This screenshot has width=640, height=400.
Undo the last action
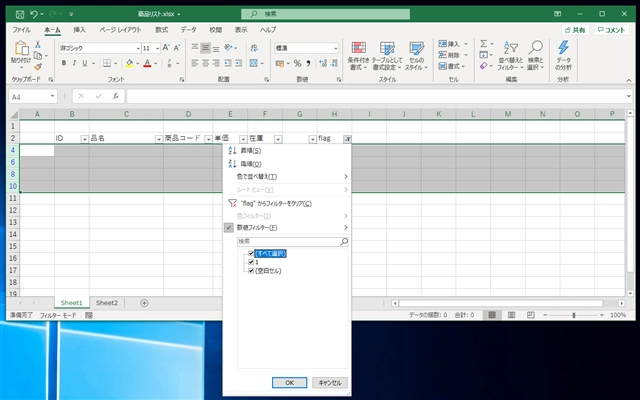34,14
